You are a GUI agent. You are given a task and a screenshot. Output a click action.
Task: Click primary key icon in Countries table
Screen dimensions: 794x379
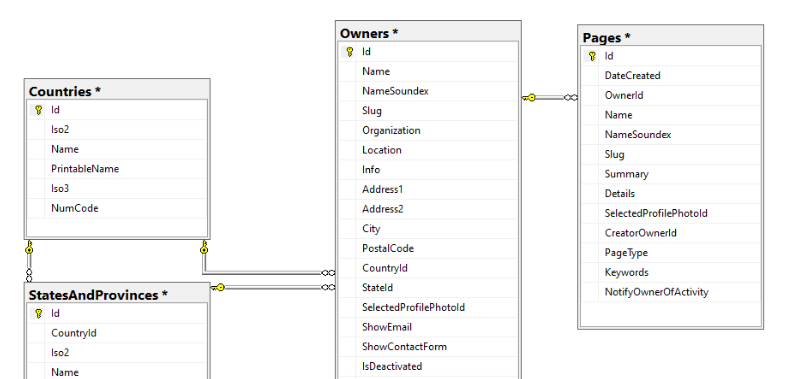(x=38, y=110)
